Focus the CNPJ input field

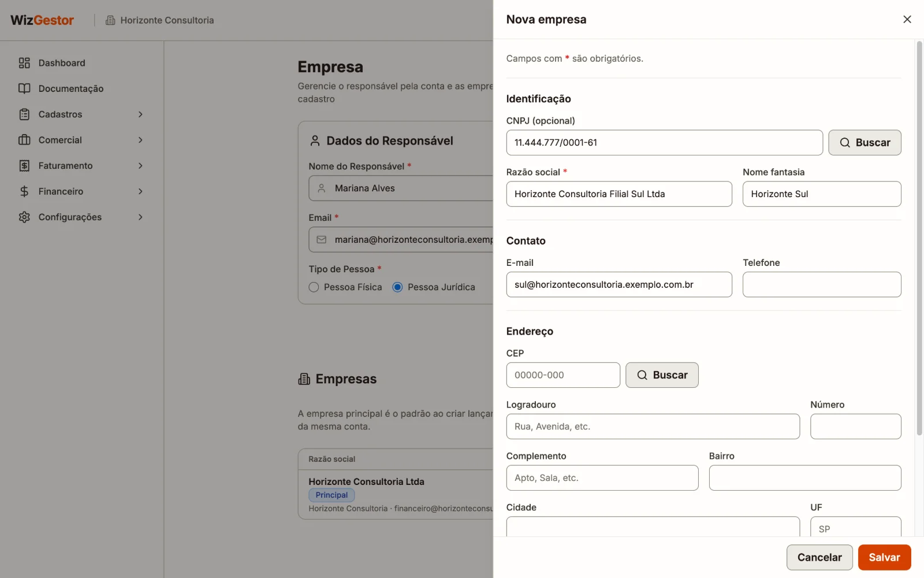tap(664, 143)
